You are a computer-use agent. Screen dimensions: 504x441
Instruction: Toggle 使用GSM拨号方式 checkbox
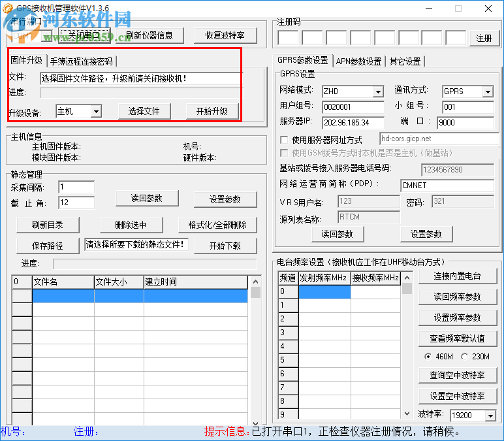(284, 153)
